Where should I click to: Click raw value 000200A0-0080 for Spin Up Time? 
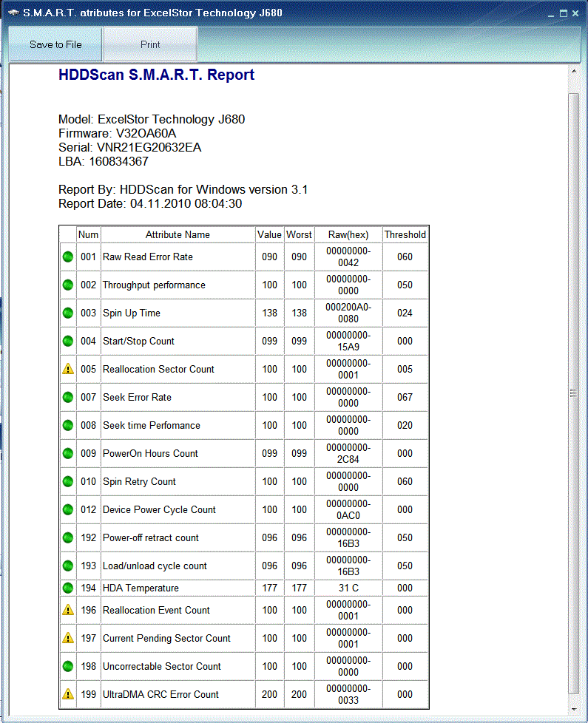(x=348, y=313)
